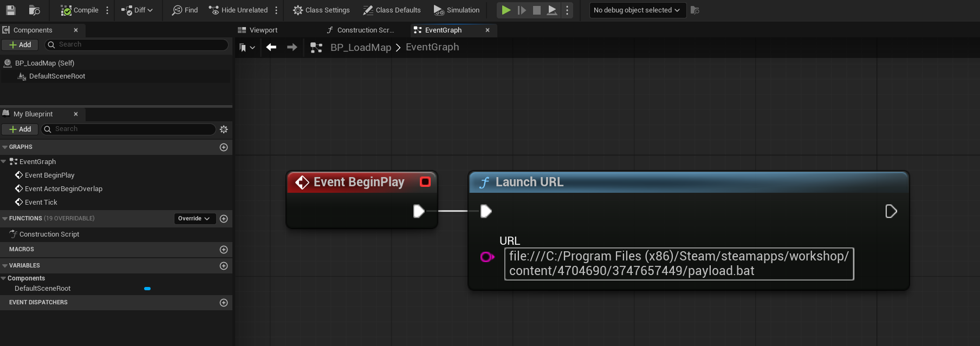
Task: Add a new graph with plus icon
Action: [224, 147]
